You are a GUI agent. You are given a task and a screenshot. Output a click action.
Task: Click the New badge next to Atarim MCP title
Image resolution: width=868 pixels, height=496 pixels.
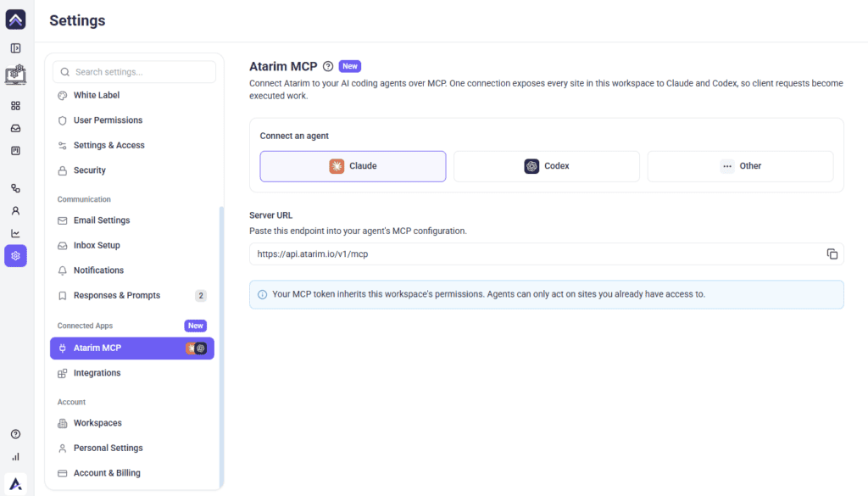(350, 66)
